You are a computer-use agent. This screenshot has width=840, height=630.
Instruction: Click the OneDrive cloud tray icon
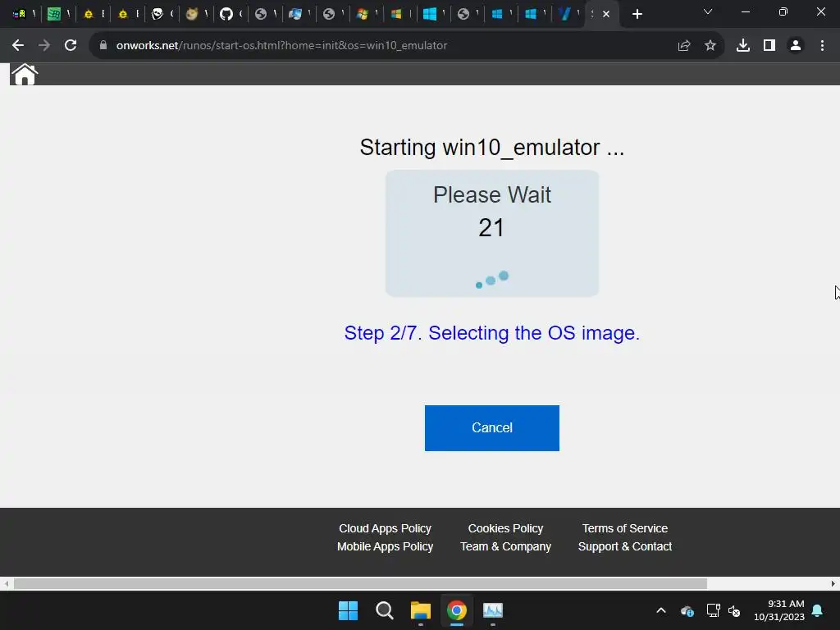click(687, 610)
